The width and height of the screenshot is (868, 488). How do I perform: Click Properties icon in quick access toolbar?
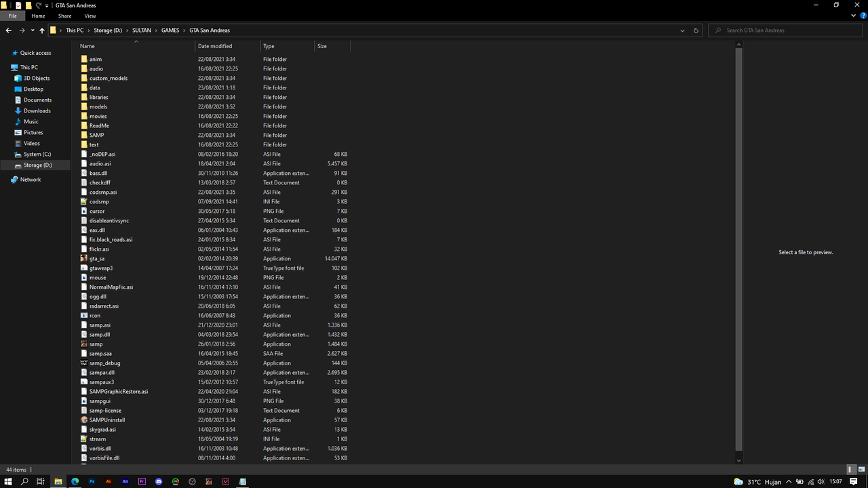click(18, 5)
